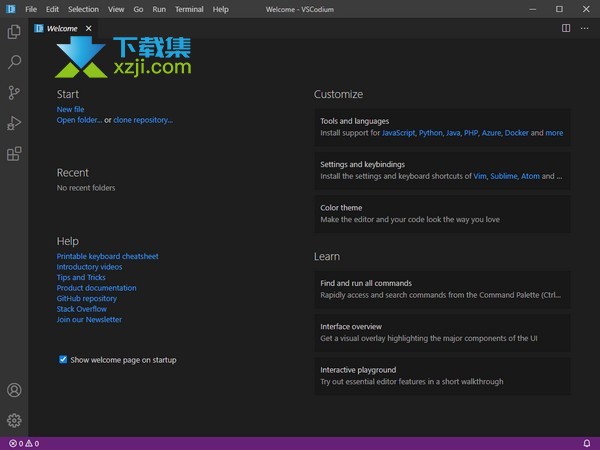Open the editor More Actions ellipsis
600x450 pixels.
(584, 28)
